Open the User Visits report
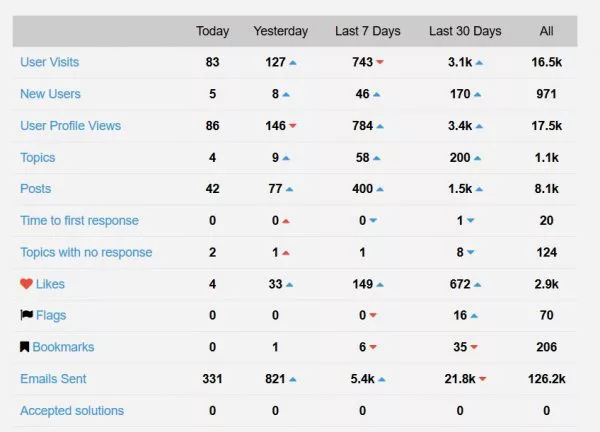This screenshot has height=432, width=600. pos(50,62)
